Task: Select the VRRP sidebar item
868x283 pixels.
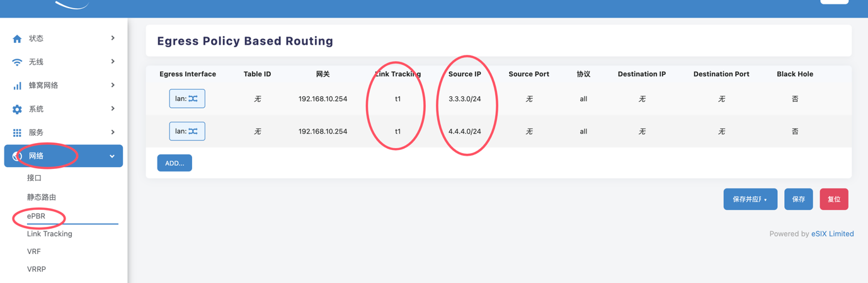Action: [37, 269]
